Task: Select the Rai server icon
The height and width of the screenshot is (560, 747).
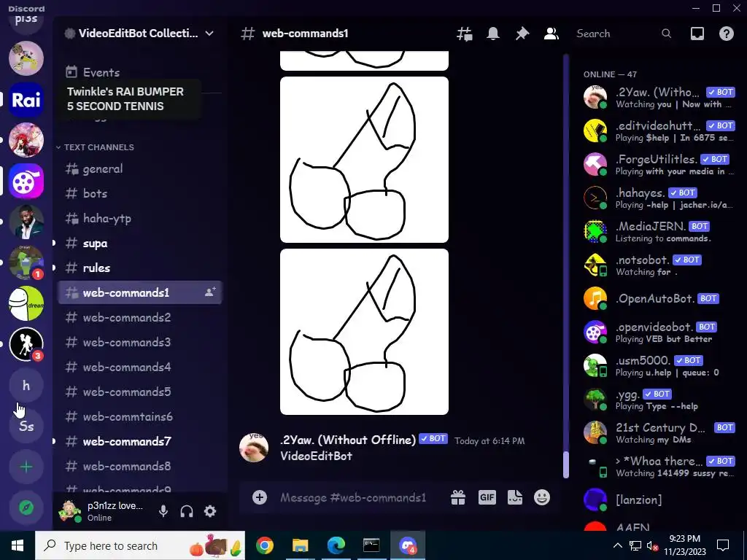Action: point(26,99)
